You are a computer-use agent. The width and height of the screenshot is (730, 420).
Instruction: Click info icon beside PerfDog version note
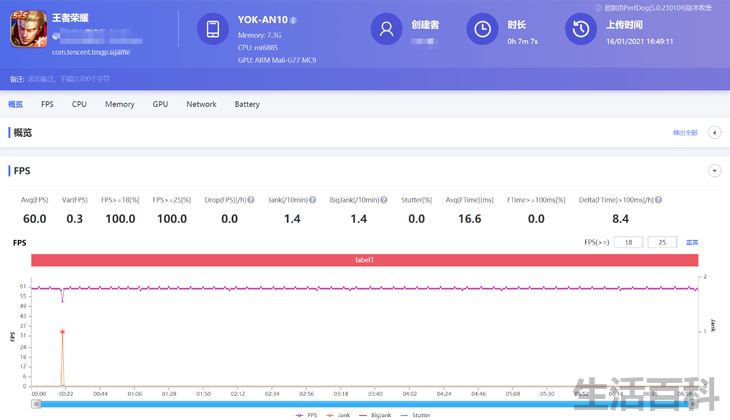coord(599,8)
